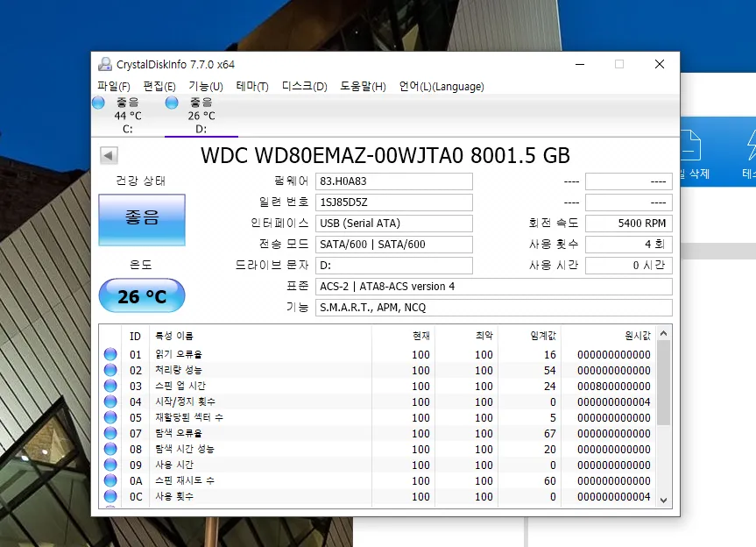Select the 스핀 재시도 수 attribute row
This screenshot has width=756, height=547.
click(x=378, y=481)
